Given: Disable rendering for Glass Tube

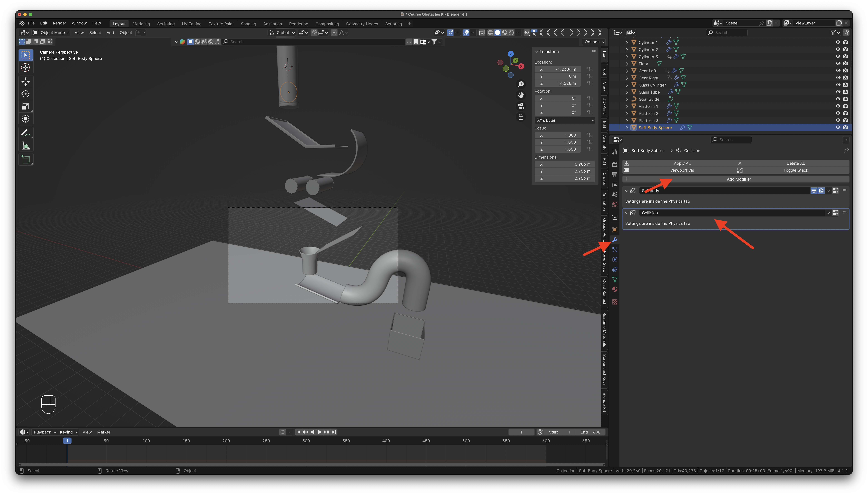Looking at the screenshot, I should (x=845, y=92).
